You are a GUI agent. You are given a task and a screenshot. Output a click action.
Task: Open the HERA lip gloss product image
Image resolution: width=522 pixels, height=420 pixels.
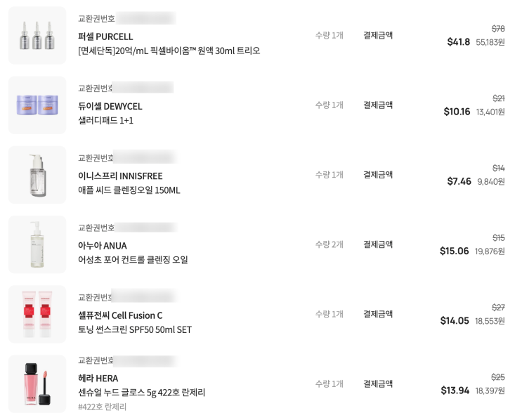click(37, 383)
